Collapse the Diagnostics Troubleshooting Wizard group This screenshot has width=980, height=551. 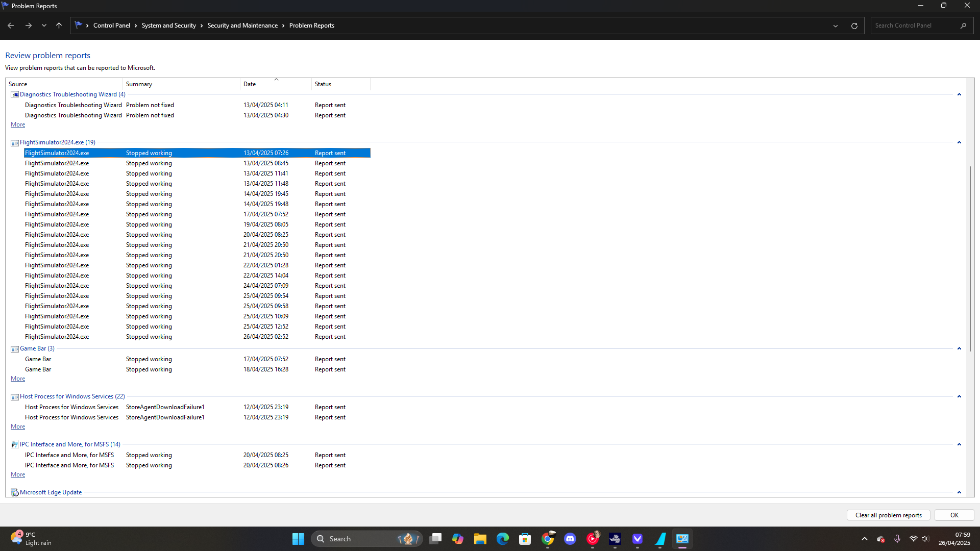pos(959,94)
